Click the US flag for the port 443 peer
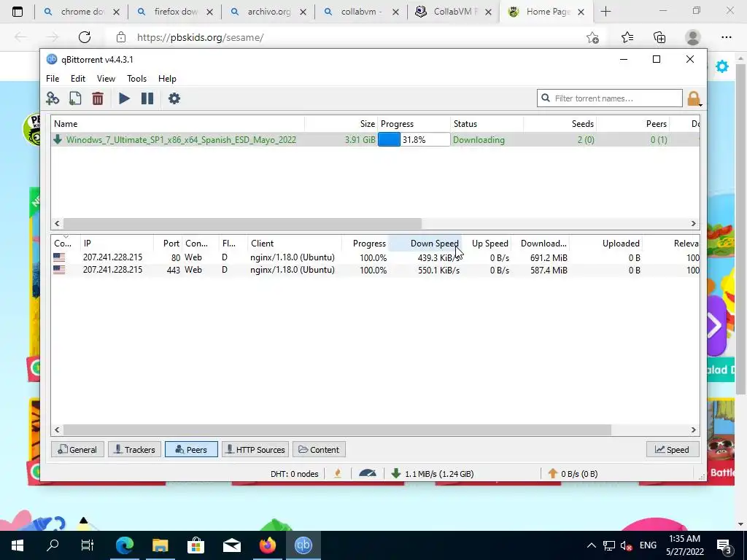Image resolution: width=747 pixels, height=560 pixels. 59,270
